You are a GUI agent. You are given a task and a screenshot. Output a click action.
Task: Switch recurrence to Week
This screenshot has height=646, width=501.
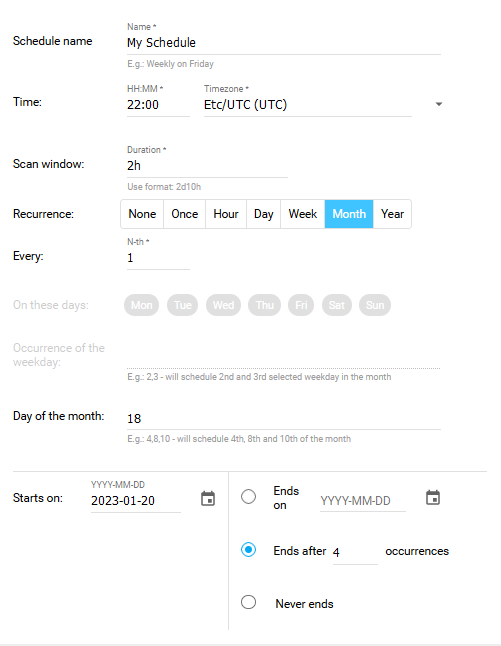point(303,214)
